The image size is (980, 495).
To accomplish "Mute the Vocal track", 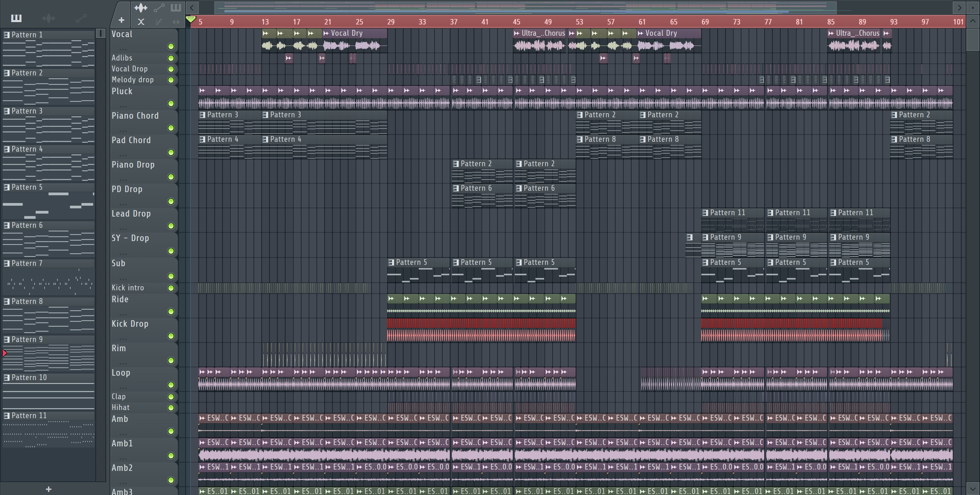I will coord(171,46).
